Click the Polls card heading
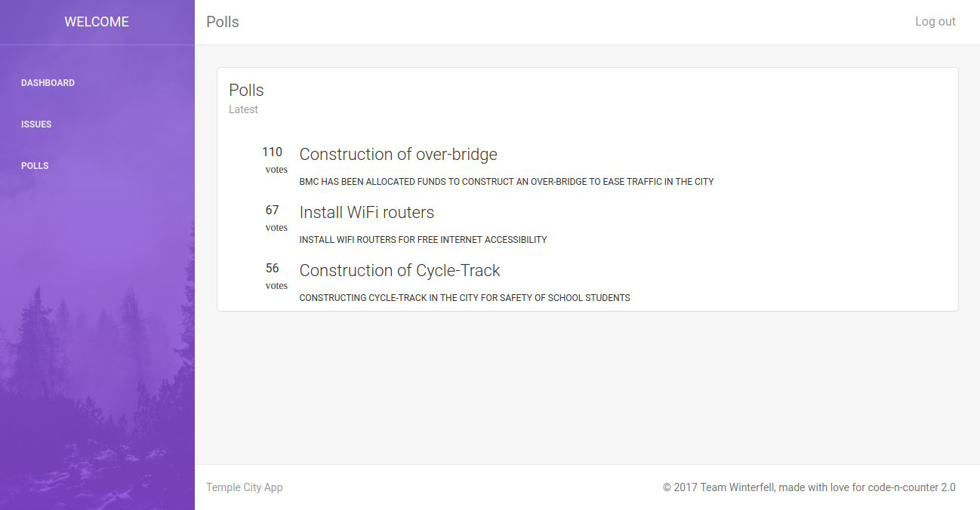The image size is (980, 510). [246, 91]
